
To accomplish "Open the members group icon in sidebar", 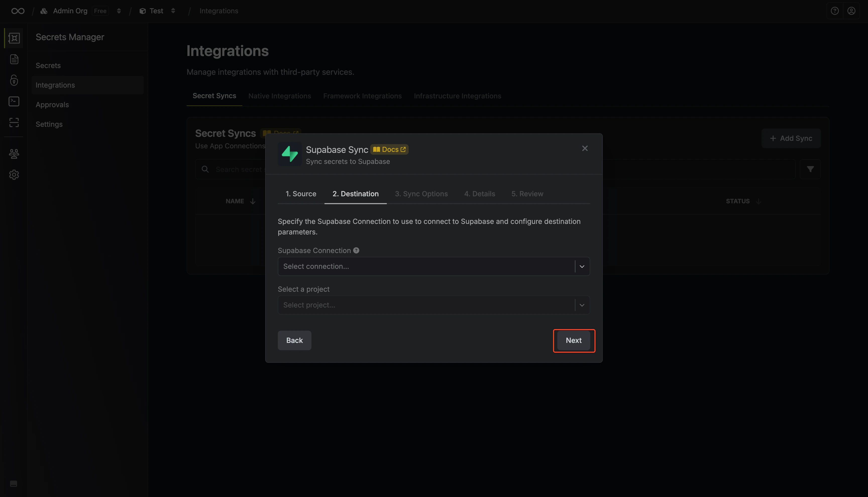I will [14, 154].
